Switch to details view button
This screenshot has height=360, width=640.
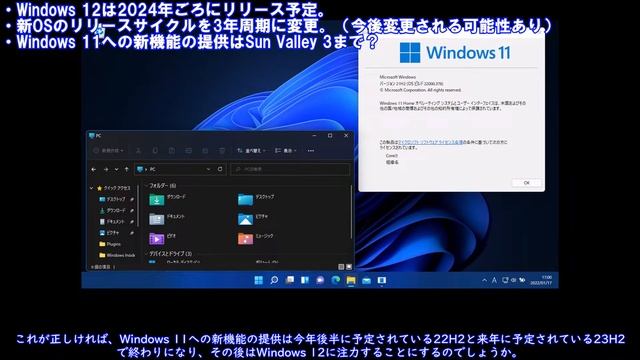click(x=341, y=267)
